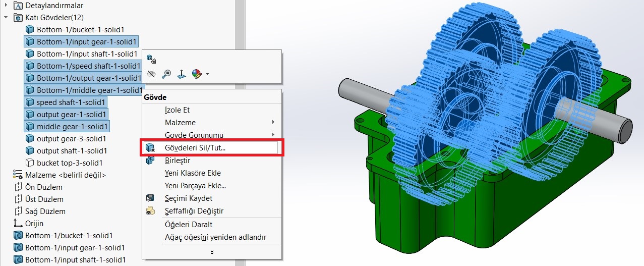
Task: Click the Hide eye icon in popup toolbar
Action: pos(151,74)
